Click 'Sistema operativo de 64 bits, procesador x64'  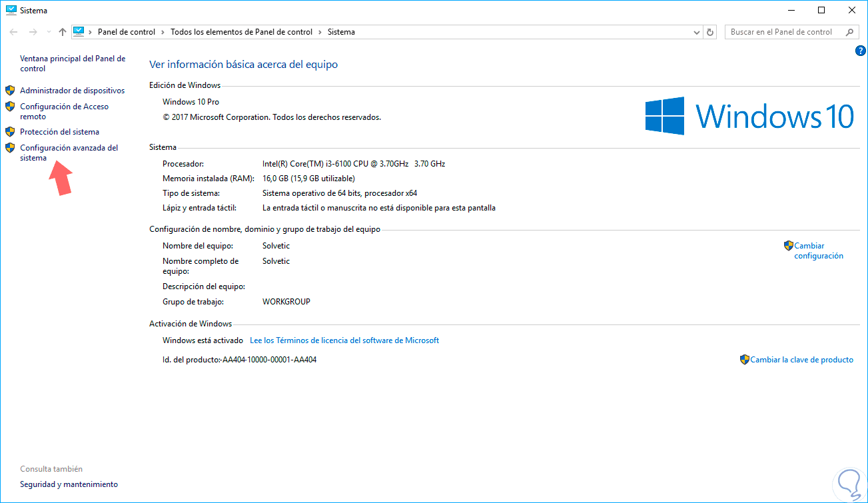[340, 193]
